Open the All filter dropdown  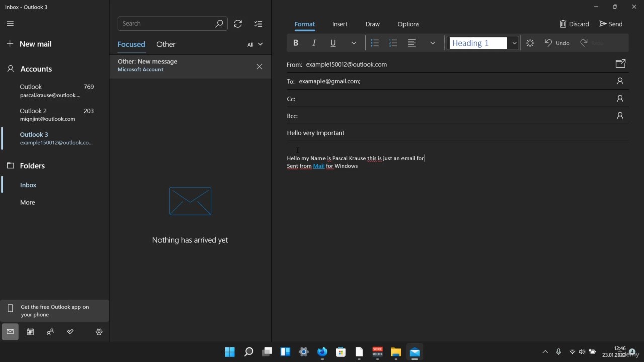(255, 44)
